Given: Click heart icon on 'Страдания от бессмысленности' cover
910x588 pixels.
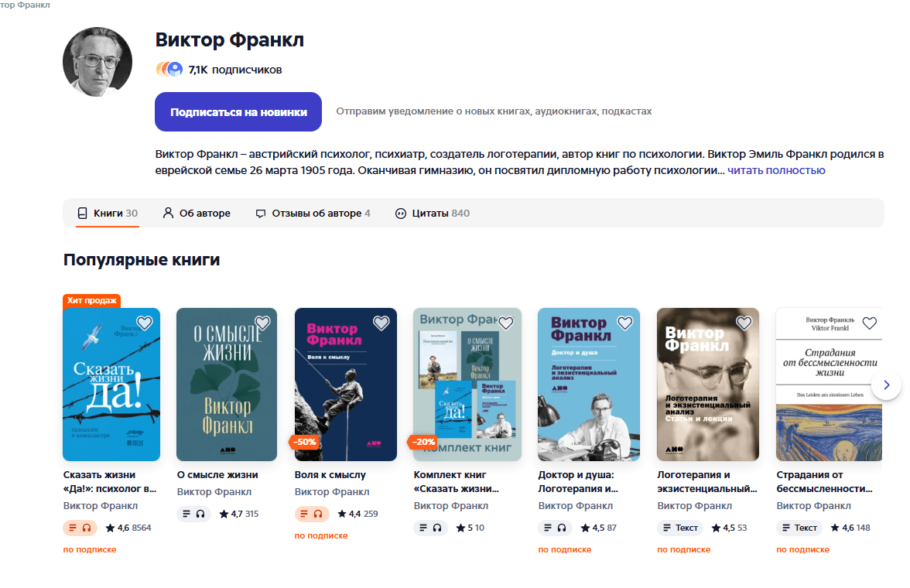Looking at the screenshot, I should click(x=870, y=323).
